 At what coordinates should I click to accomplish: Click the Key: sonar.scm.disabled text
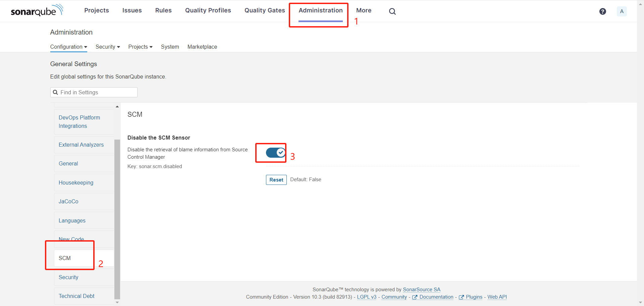155,166
